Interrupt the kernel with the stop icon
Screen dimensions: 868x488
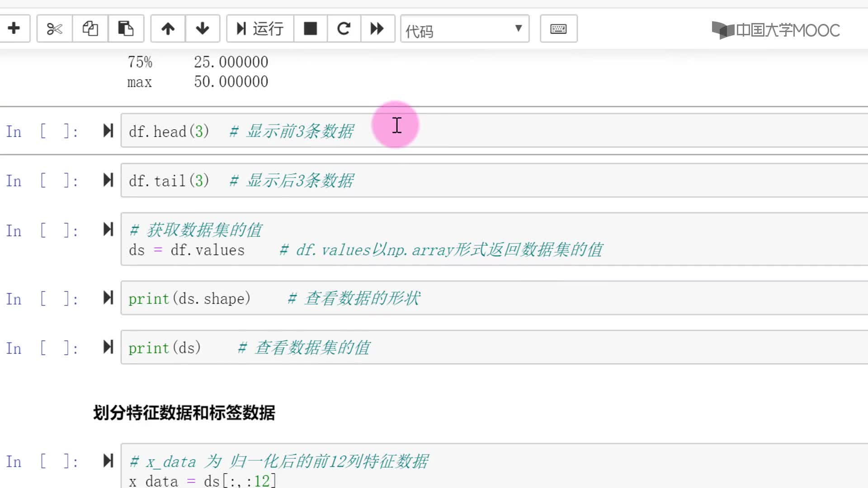(x=310, y=28)
